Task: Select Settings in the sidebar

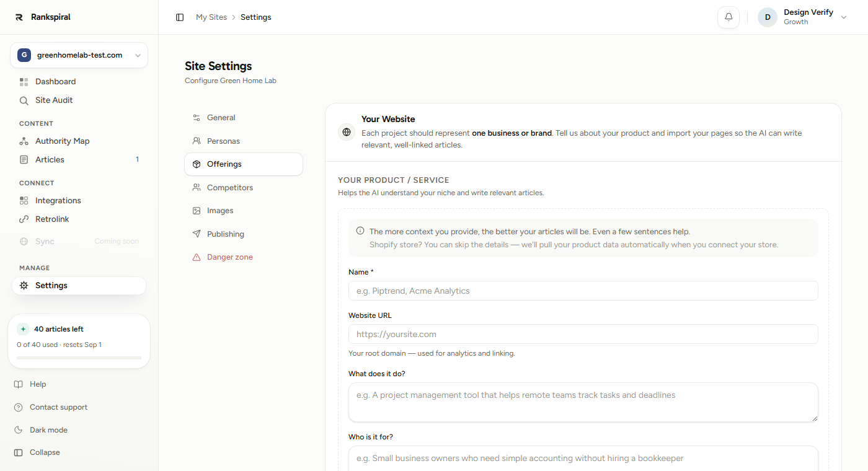Action: coord(79,286)
